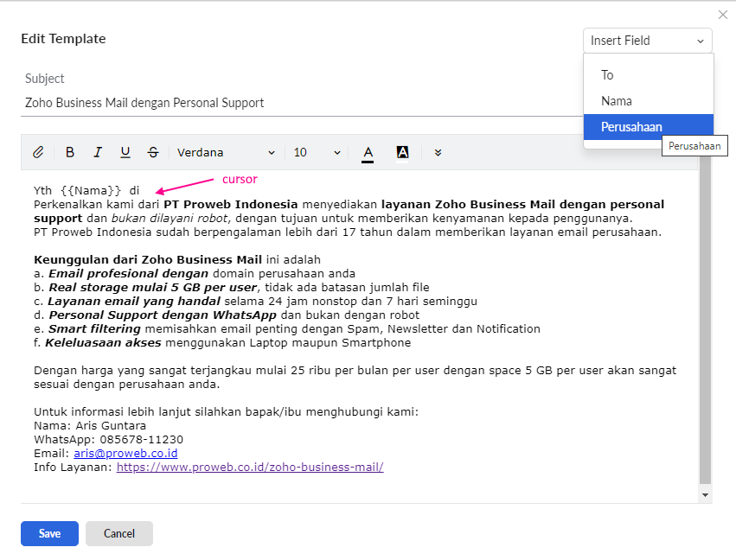Click the text 'Nama: Aris Guntara'
Viewport: 736px width, 560px height.
pos(90,426)
